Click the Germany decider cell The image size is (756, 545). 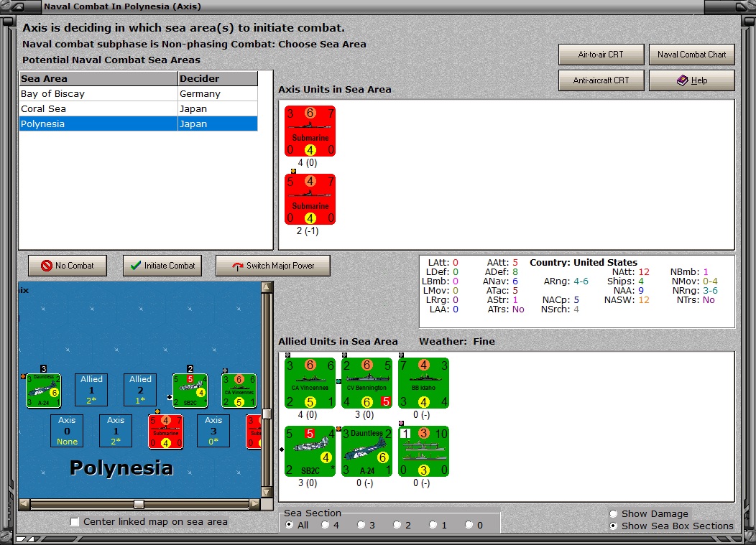[x=218, y=93]
